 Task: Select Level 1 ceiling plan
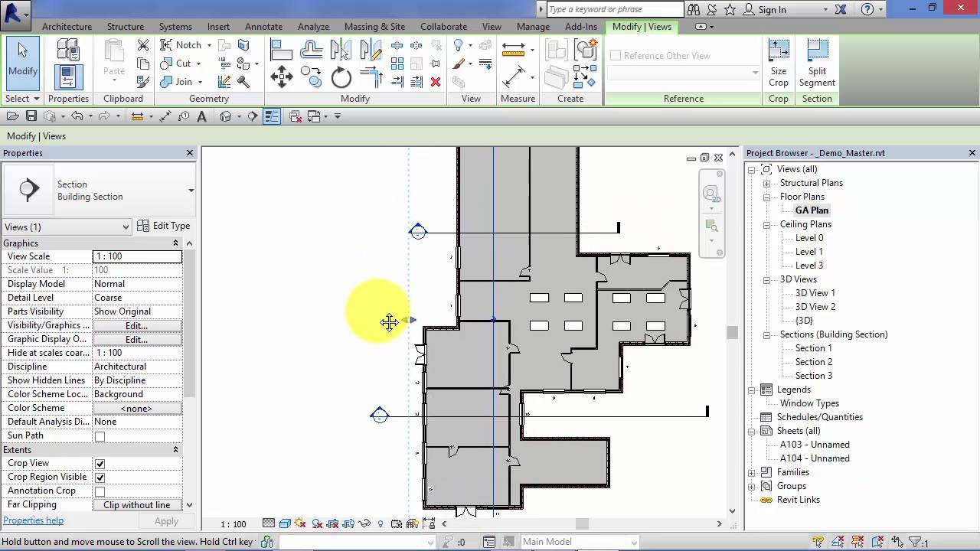coord(809,252)
